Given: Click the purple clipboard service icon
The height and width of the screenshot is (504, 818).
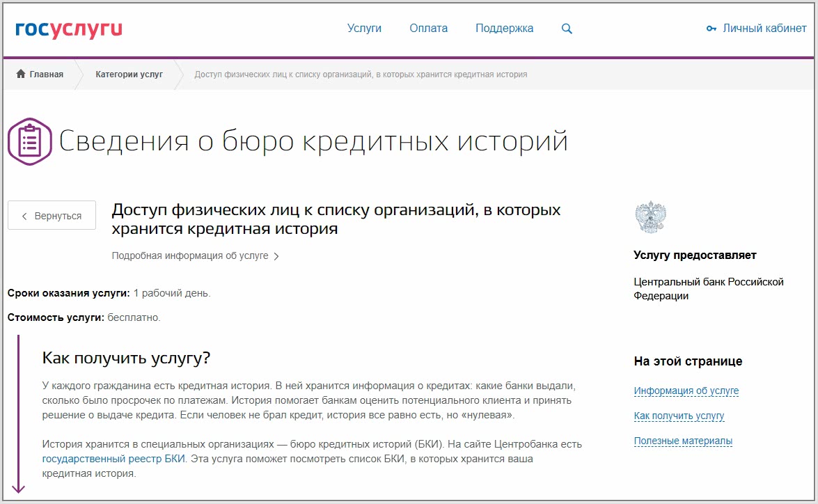Looking at the screenshot, I should [x=29, y=141].
